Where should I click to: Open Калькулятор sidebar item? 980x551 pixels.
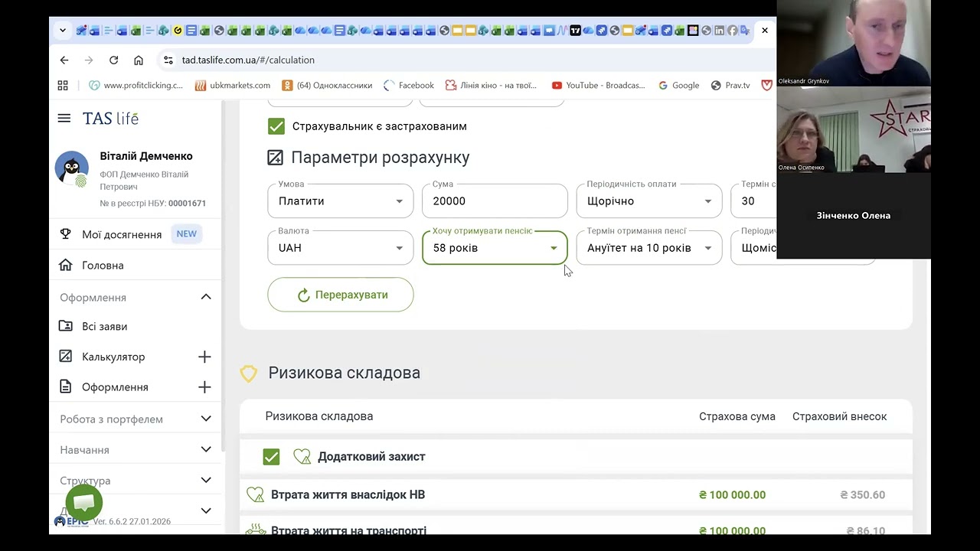tap(113, 357)
